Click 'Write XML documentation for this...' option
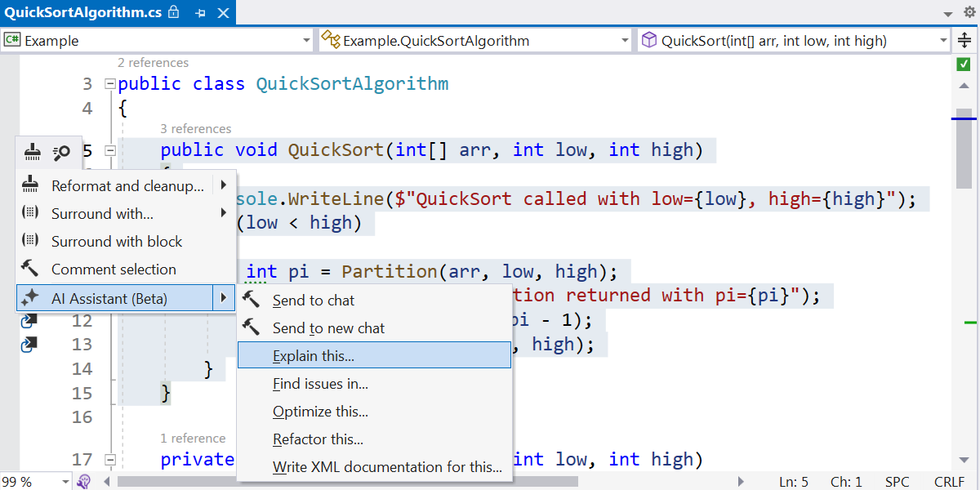The height and width of the screenshot is (490, 980). pyautogui.click(x=387, y=467)
